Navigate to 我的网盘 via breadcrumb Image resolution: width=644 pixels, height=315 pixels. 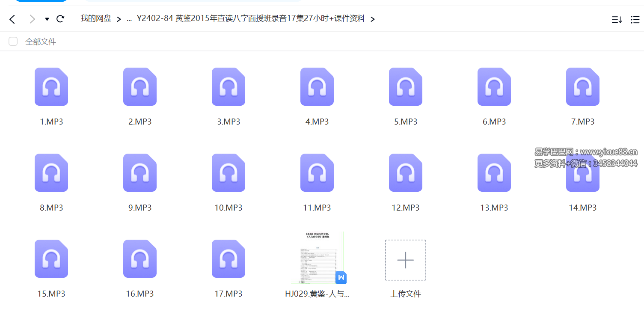pos(96,19)
